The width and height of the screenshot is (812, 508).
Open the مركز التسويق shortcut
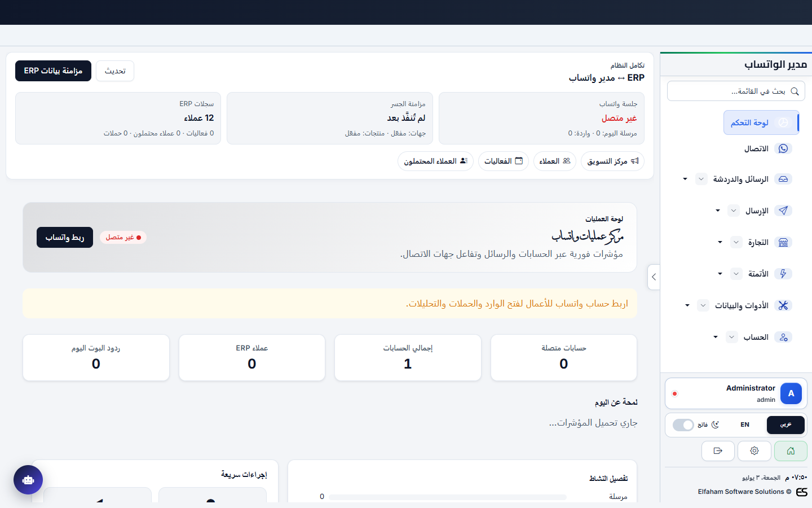pyautogui.click(x=612, y=161)
